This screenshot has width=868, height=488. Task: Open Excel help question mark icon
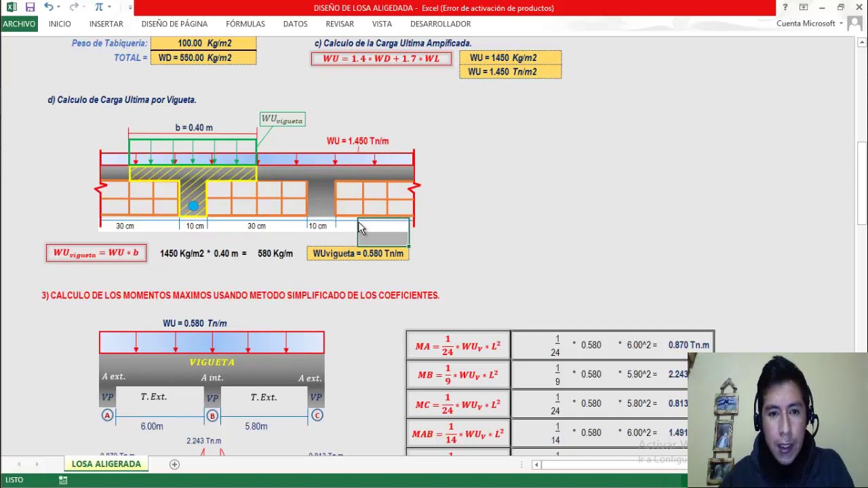tap(785, 7)
